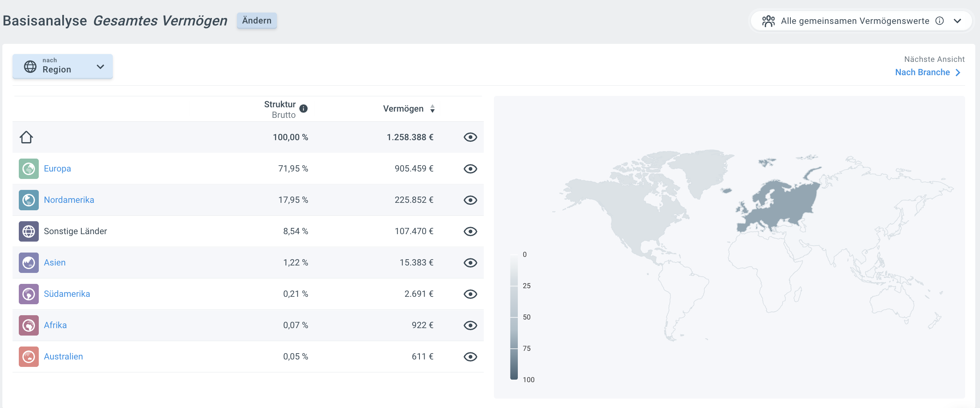Open the Alle gemeinsamen Vermögenswerte dropdown
This screenshot has height=408, width=980.
(861, 21)
